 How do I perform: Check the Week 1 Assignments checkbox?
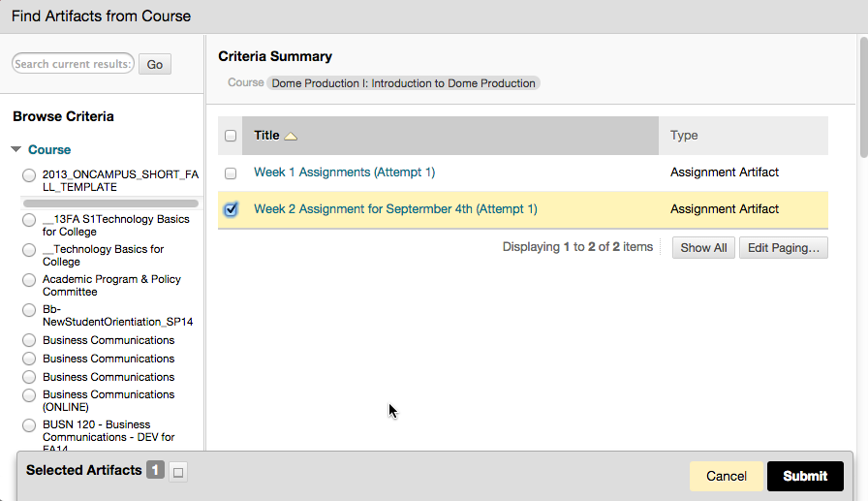(231, 173)
